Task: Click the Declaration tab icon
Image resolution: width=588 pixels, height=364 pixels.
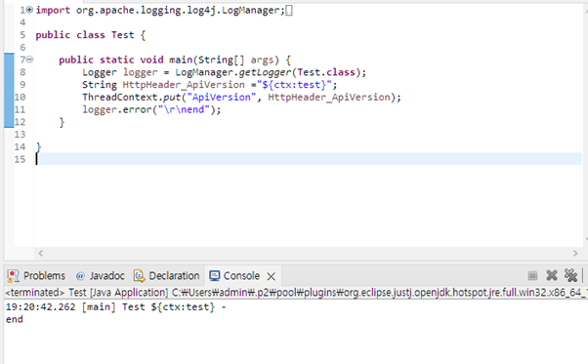Action: 139,276
